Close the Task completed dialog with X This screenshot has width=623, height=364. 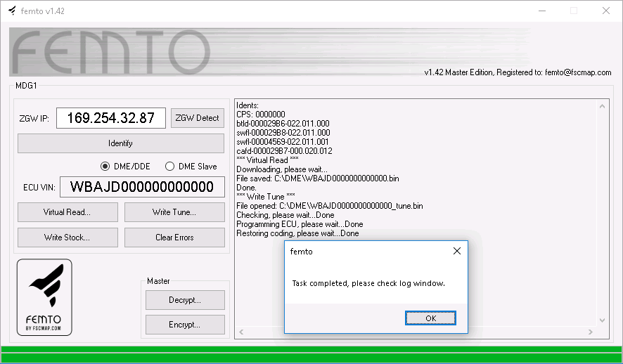[457, 251]
